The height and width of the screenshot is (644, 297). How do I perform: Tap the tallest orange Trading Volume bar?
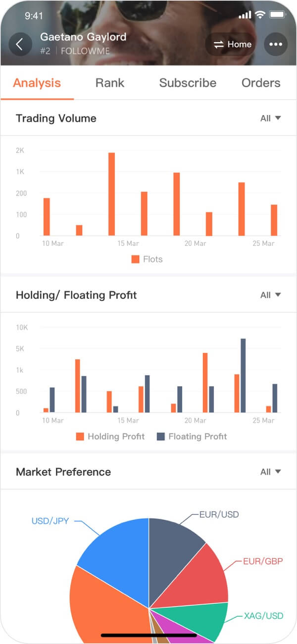111,193
